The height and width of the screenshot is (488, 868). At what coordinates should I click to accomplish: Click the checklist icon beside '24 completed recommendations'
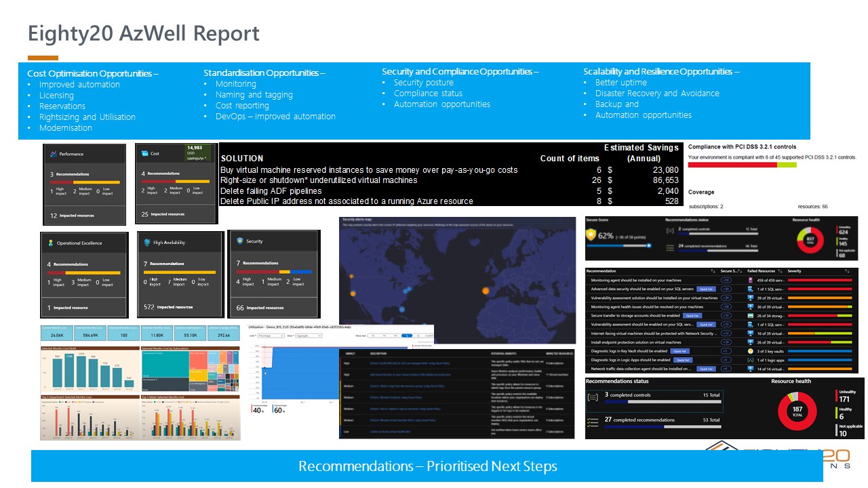(670, 247)
